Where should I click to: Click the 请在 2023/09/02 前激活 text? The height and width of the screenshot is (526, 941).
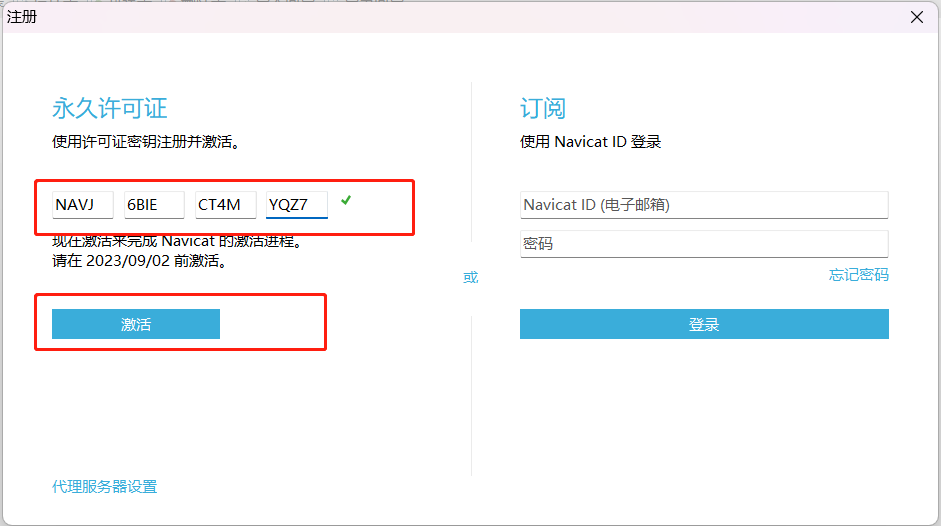pyautogui.click(x=139, y=261)
